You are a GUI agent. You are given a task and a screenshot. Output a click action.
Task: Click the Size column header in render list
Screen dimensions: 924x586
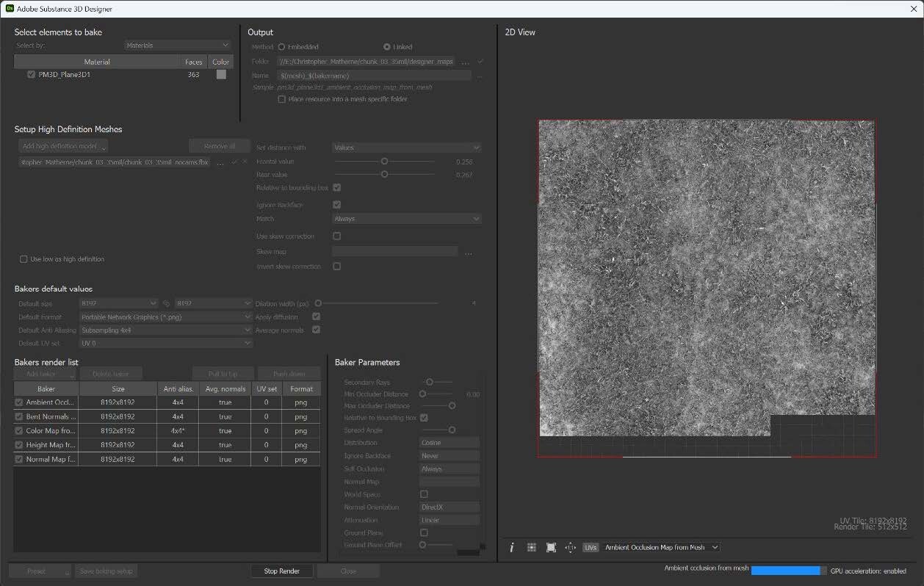(117, 388)
